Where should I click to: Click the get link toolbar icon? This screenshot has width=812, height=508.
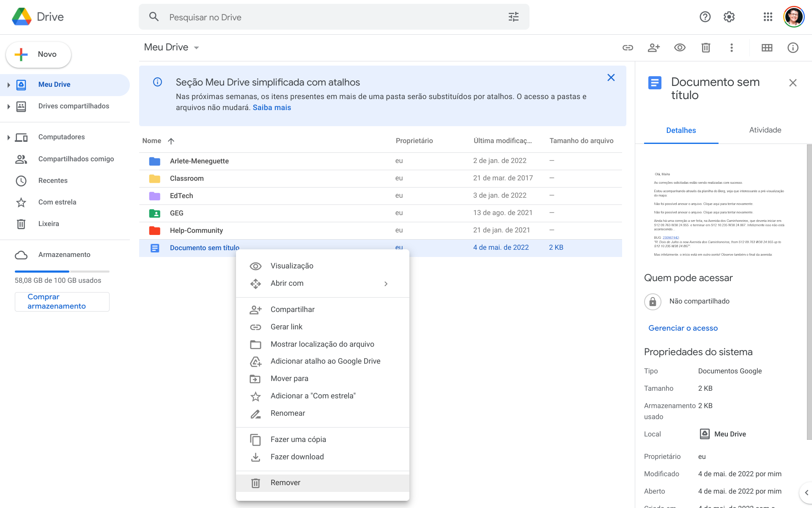[628, 48]
